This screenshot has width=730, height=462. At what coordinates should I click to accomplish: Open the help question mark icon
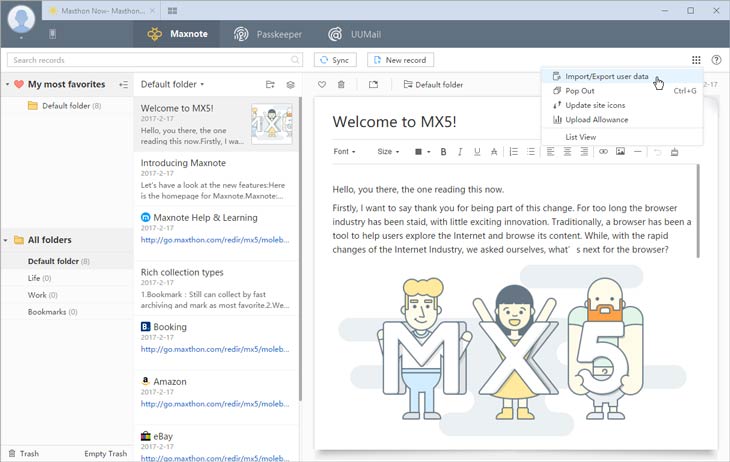click(x=716, y=60)
